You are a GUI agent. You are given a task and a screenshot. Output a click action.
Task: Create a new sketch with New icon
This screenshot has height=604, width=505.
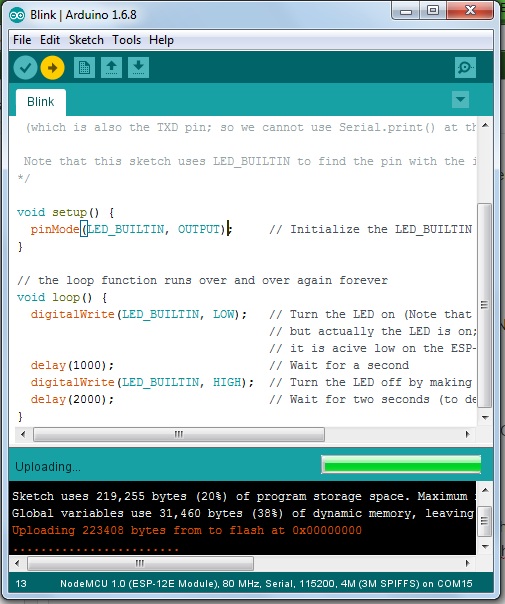pos(84,67)
